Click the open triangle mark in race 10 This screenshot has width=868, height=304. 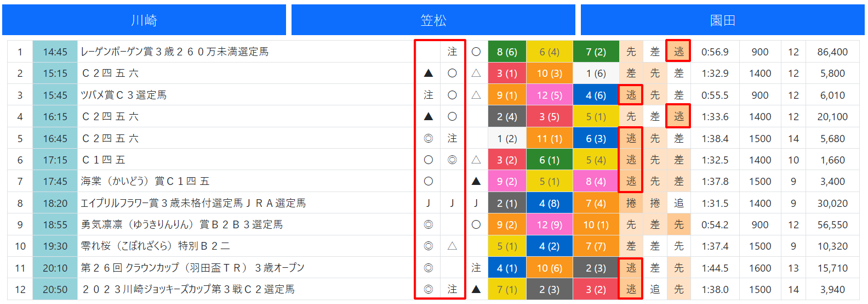click(452, 246)
